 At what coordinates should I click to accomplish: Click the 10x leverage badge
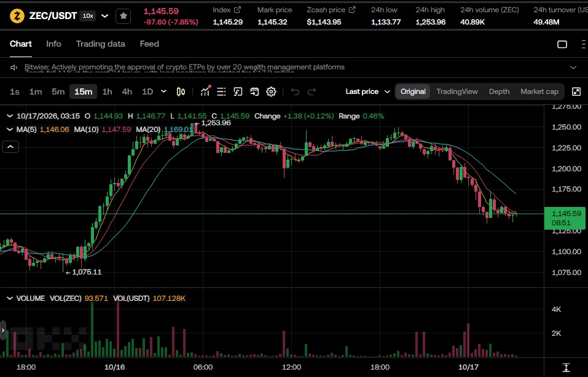click(x=88, y=16)
